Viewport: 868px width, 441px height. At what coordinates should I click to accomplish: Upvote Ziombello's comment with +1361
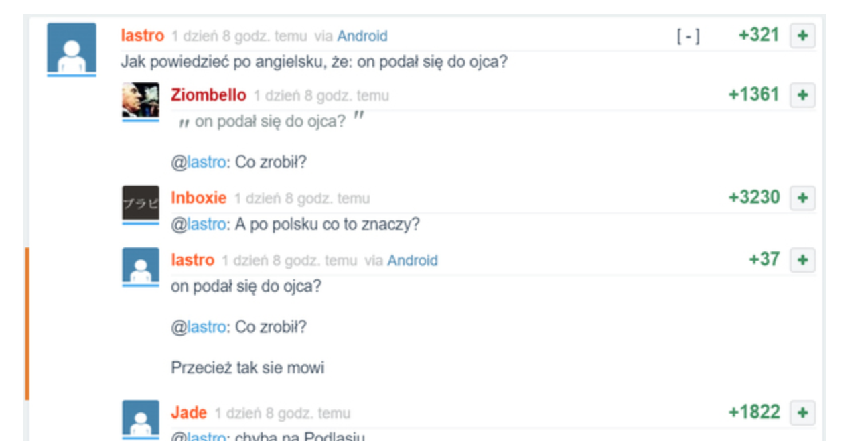click(802, 95)
